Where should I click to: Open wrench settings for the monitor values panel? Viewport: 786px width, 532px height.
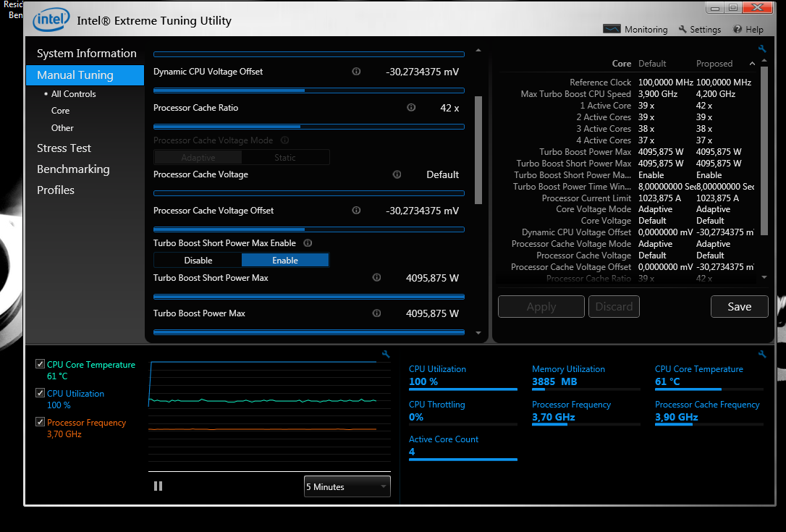pyautogui.click(x=762, y=354)
